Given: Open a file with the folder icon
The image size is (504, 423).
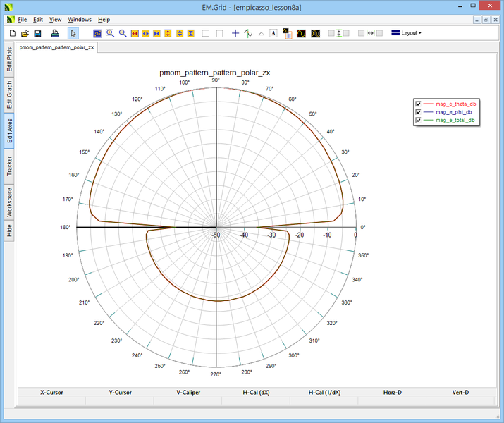Looking at the screenshot, I should coord(25,33).
